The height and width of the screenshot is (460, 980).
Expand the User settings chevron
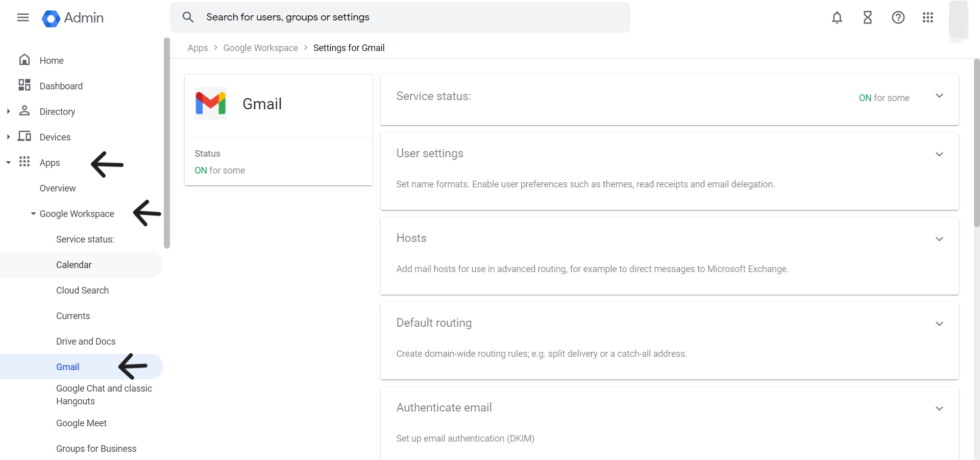(939, 154)
